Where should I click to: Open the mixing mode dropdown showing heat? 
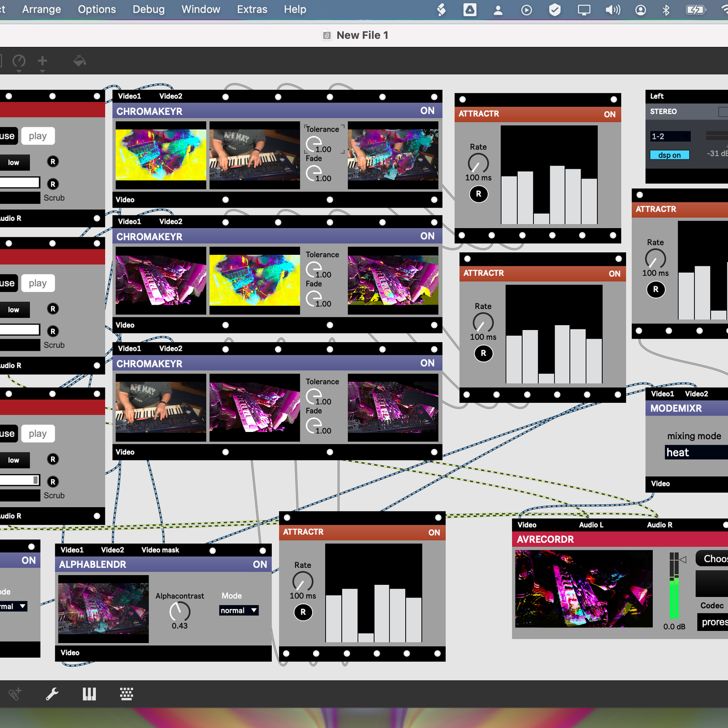click(x=695, y=452)
